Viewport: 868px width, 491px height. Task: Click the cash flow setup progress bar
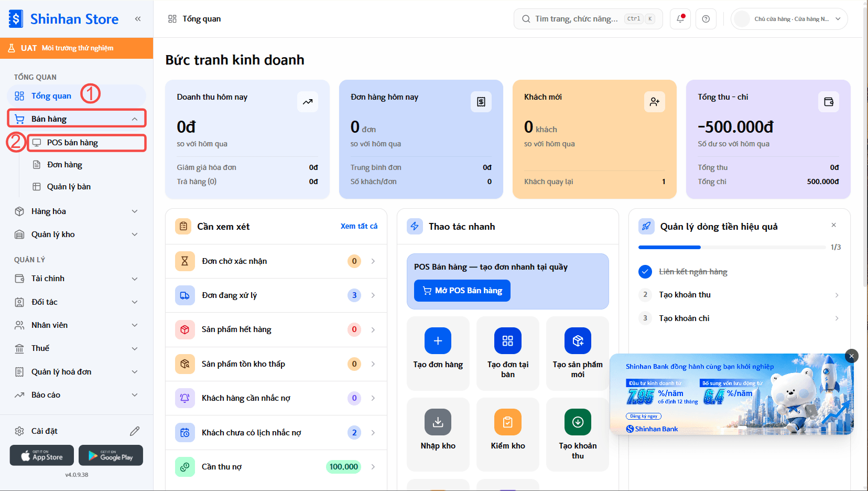[732, 247]
